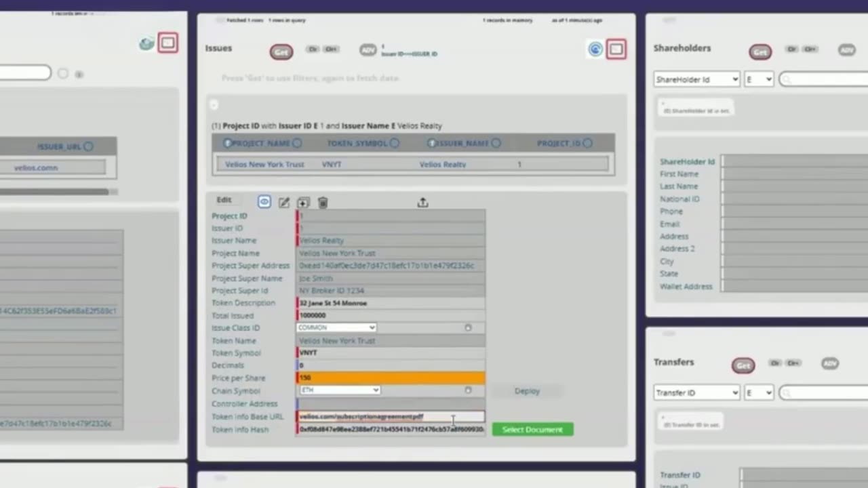Toggle the circle right of TOKEN_SYMBOL header

click(395, 144)
